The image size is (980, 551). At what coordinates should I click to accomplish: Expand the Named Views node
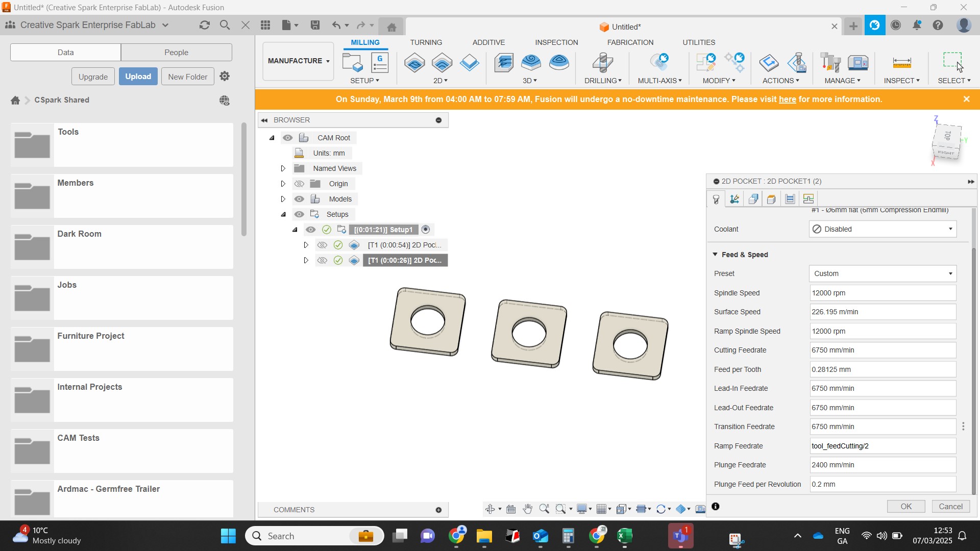tap(283, 168)
